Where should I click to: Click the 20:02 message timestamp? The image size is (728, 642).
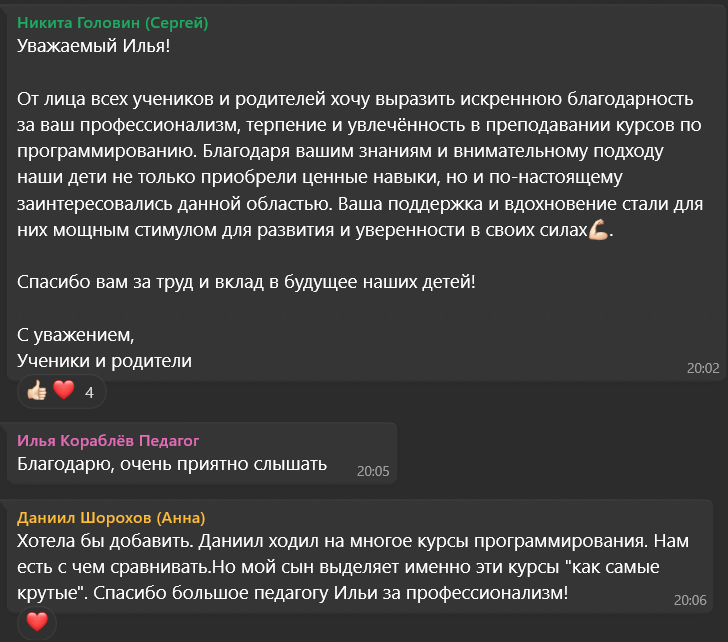tap(703, 368)
